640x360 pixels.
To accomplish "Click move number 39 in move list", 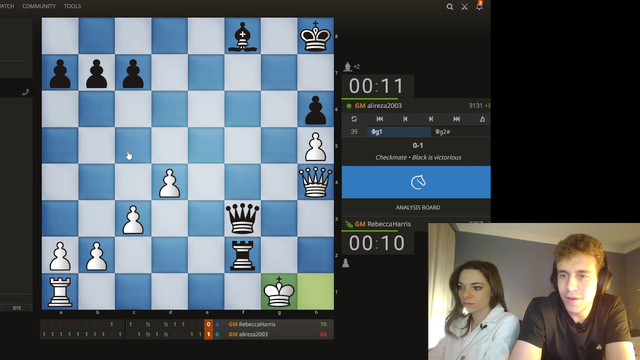I will [x=354, y=131].
